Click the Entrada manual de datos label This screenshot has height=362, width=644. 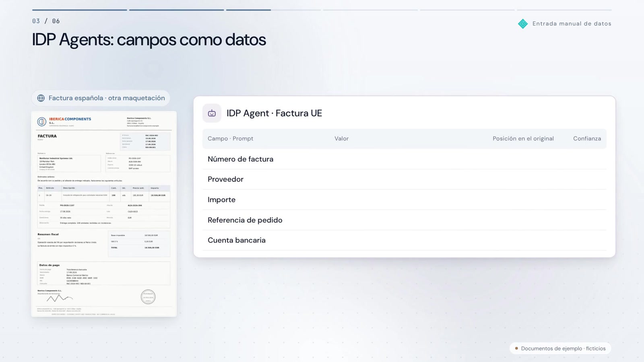[572, 24]
